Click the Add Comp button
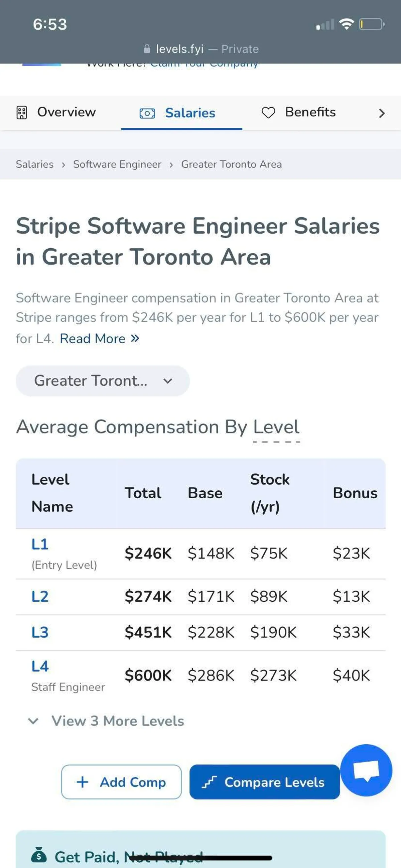Image resolution: width=401 pixels, height=868 pixels. pyautogui.click(x=121, y=782)
